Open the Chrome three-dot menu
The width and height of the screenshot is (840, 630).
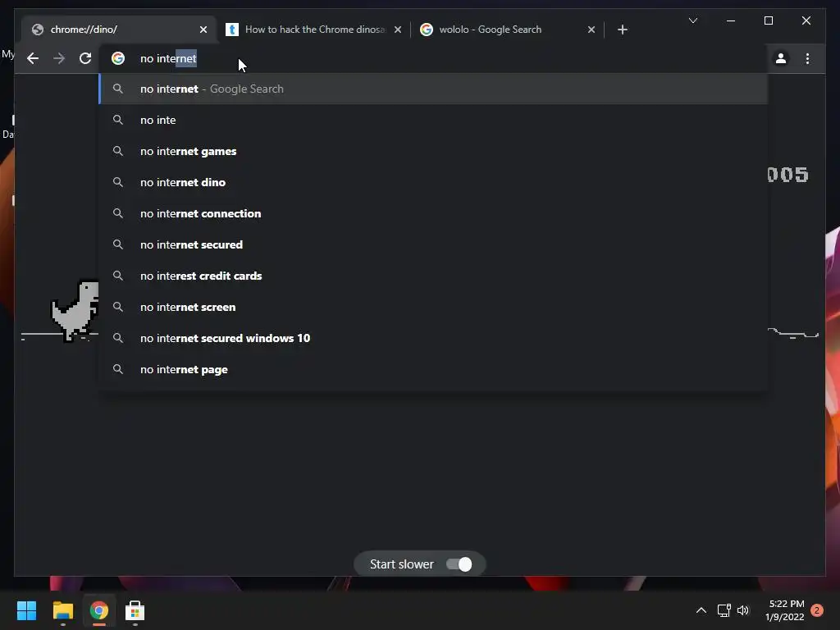(x=807, y=58)
